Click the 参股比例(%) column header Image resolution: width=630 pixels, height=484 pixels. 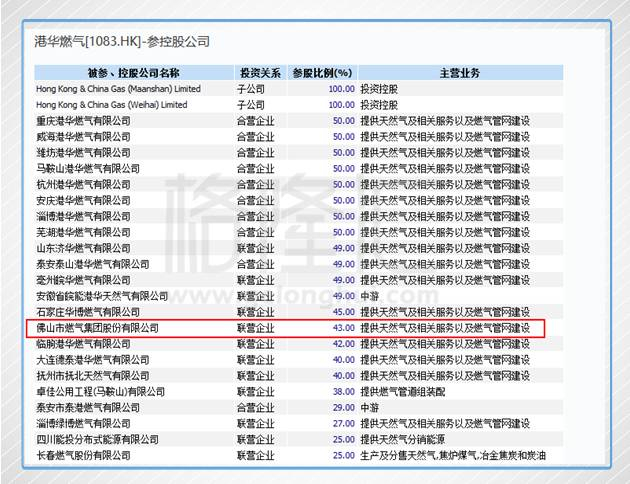[x=322, y=73]
